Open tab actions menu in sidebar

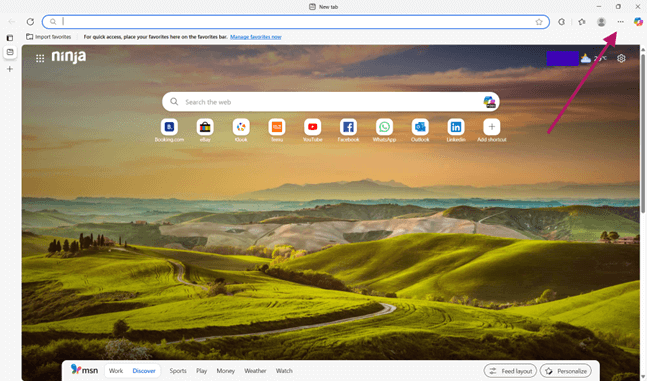pos(10,38)
